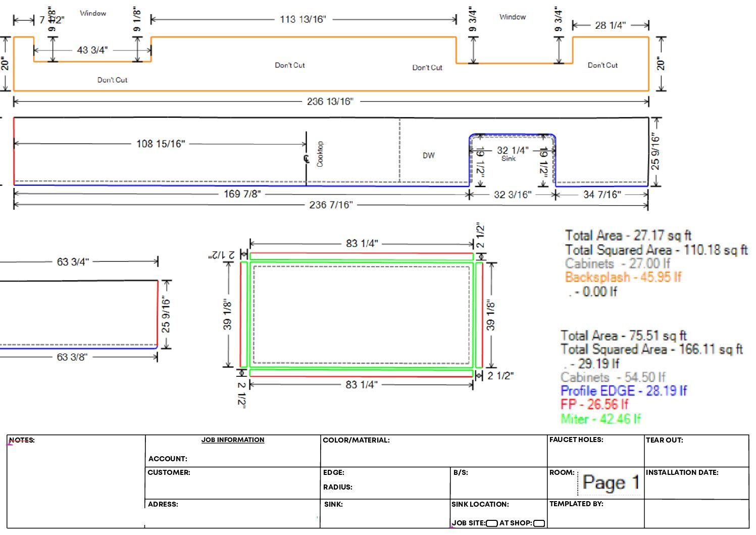
Task: Click the 'Total Area - 27.17 sq ft' line
Action: click(x=628, y=235)
